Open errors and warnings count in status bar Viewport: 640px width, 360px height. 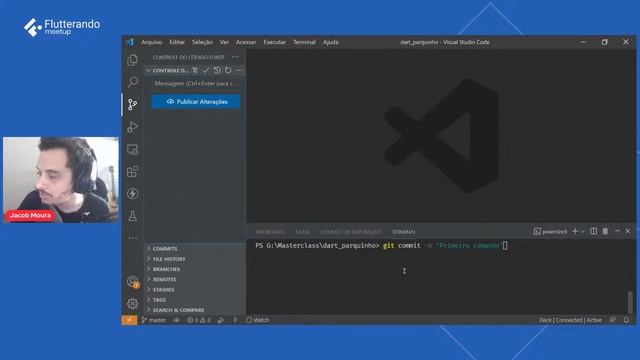199,320
